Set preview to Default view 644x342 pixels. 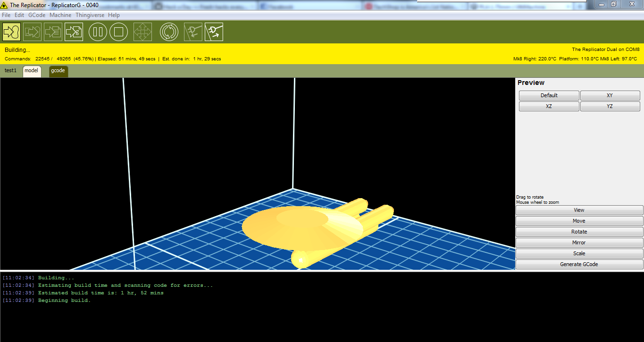(x=549, y=95)
